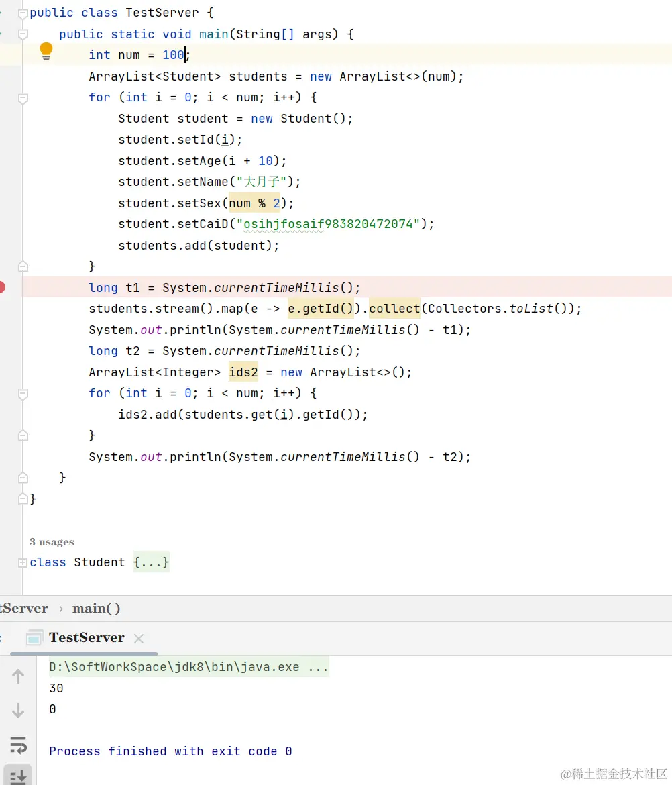
Task: Toggle soft-wrap in the run console
Action: 18,745
